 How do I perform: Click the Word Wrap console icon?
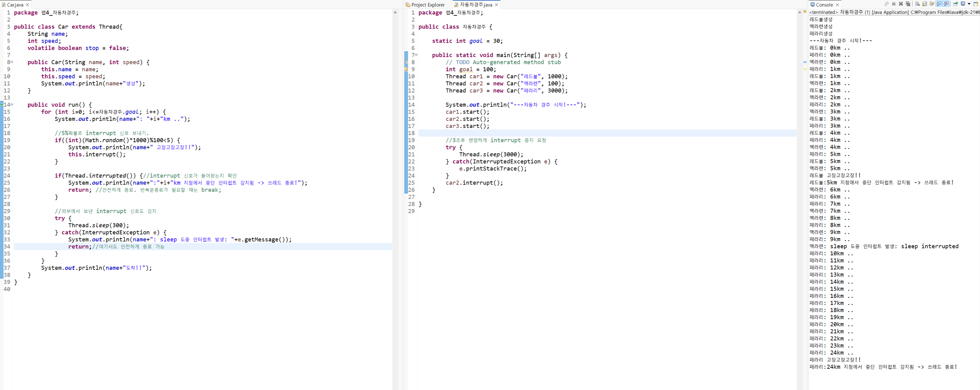coord(932,4)
